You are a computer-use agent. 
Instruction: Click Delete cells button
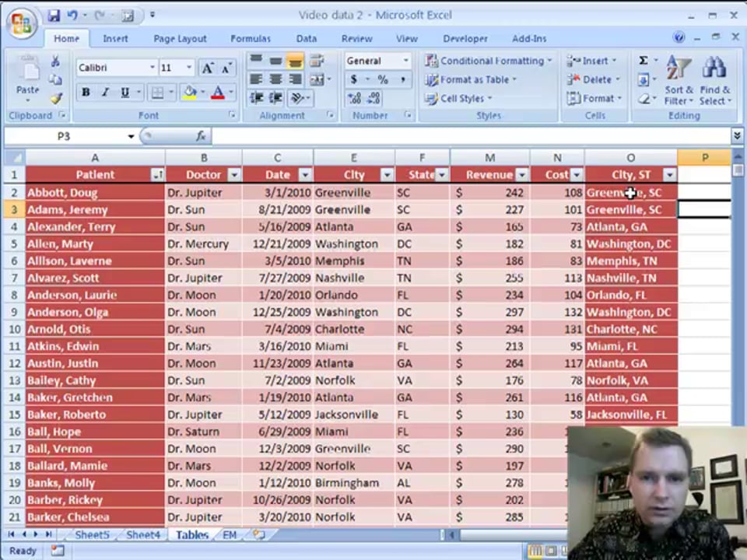[x=593, y=79]
